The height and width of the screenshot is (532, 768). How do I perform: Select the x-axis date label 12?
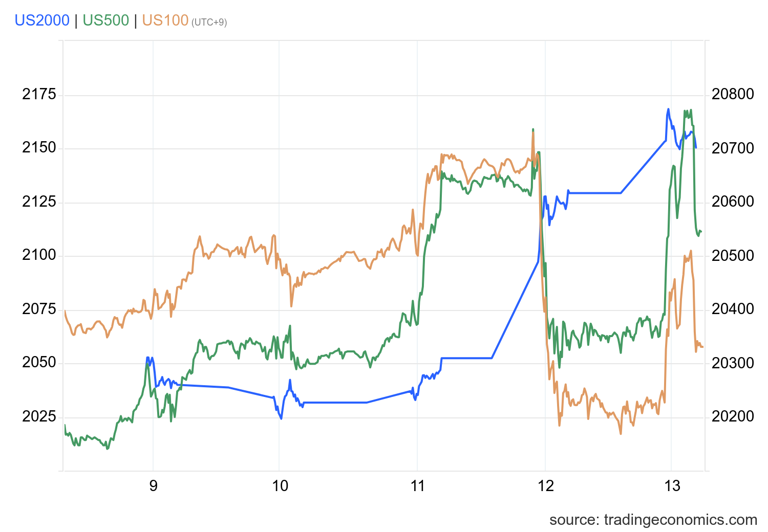[546, 486]
